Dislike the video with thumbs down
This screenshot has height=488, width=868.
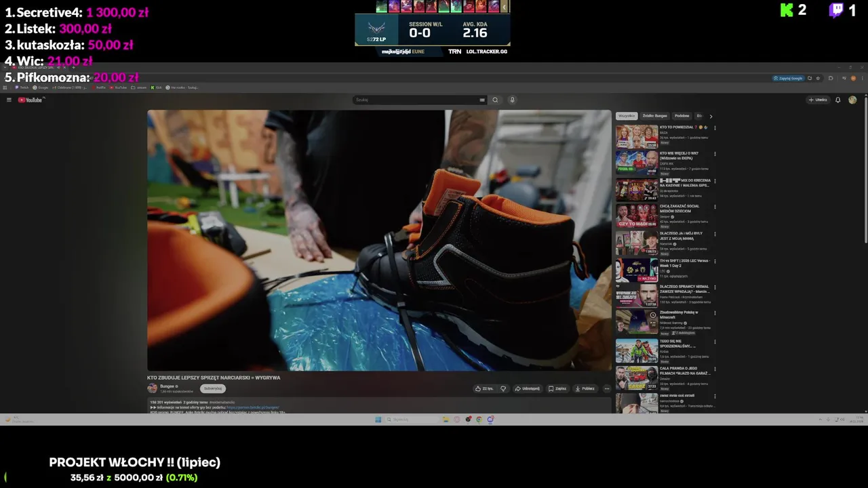click(x=503, y=388)
